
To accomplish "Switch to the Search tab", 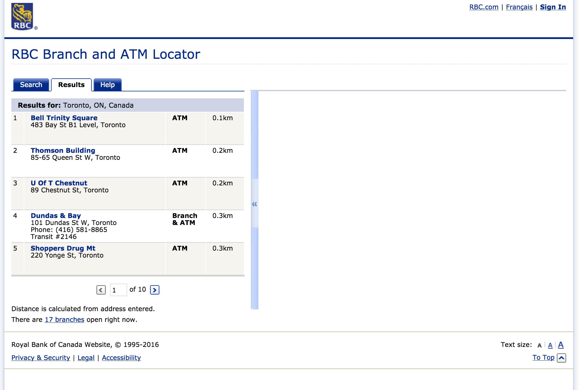I will point(31,85).
